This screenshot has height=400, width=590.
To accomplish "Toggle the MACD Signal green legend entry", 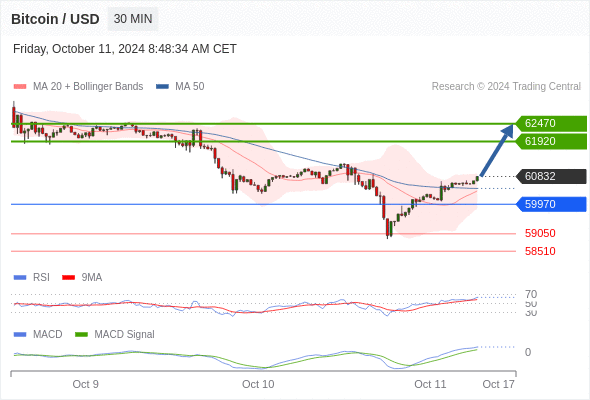I will pyautogui.click(x=115, y=335).
